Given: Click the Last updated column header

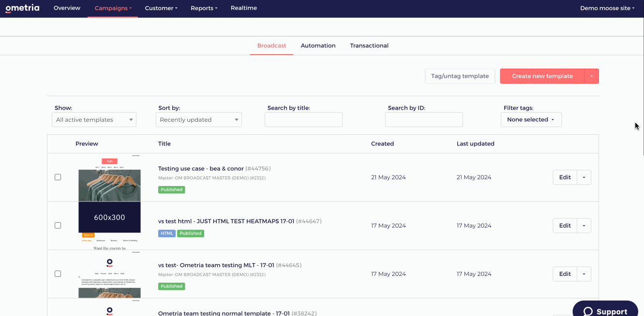Looking at the screenshot, I should click(x=476, y=144).
